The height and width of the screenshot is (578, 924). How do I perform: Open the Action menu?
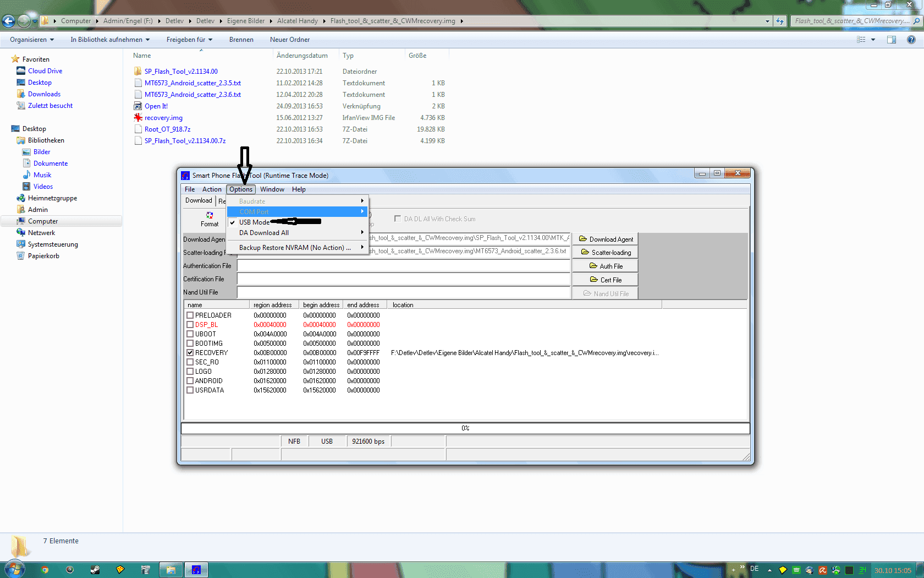coord(212,189)
